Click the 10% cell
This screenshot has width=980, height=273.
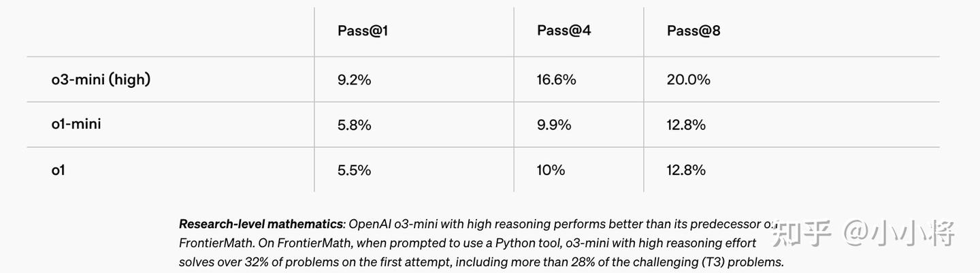[551, 170]
